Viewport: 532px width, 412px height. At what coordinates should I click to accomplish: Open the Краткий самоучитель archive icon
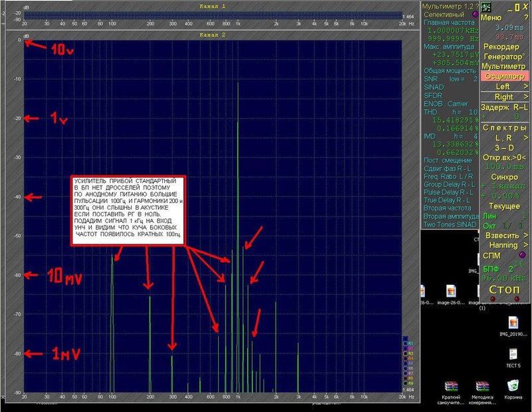coord(452,387)
